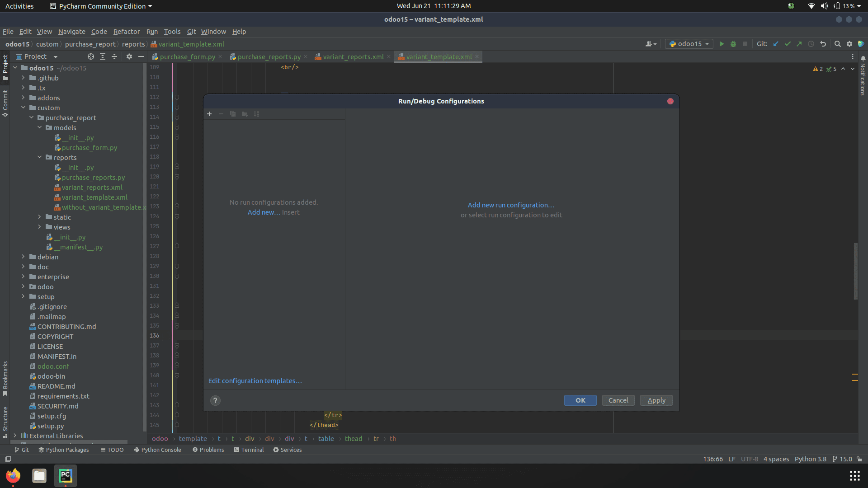The height and width of the screenshot is (488, 868).
Task: Toggle the Terminal tool window
Action: pyautogui.click(x=249, y=450)
